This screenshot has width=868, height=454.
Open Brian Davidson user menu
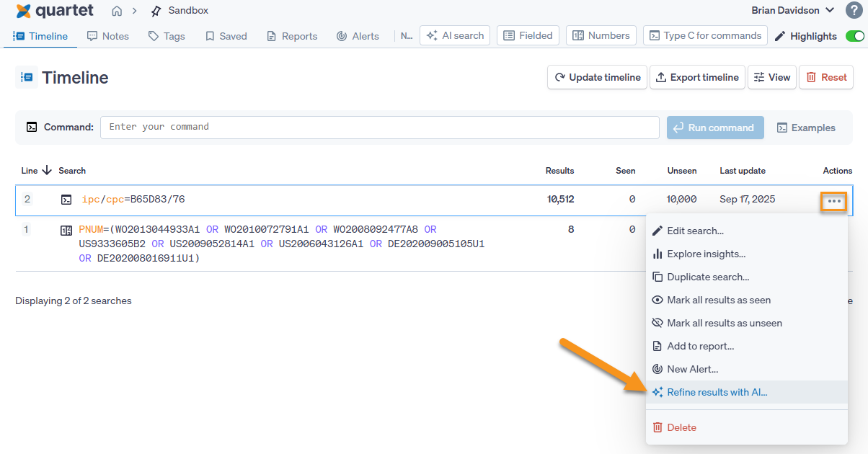coord(793,10)
